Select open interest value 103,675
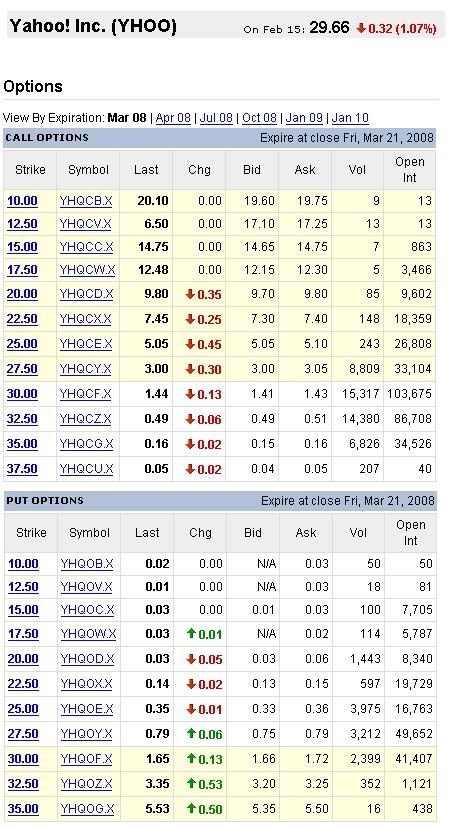 coord(410,394)
